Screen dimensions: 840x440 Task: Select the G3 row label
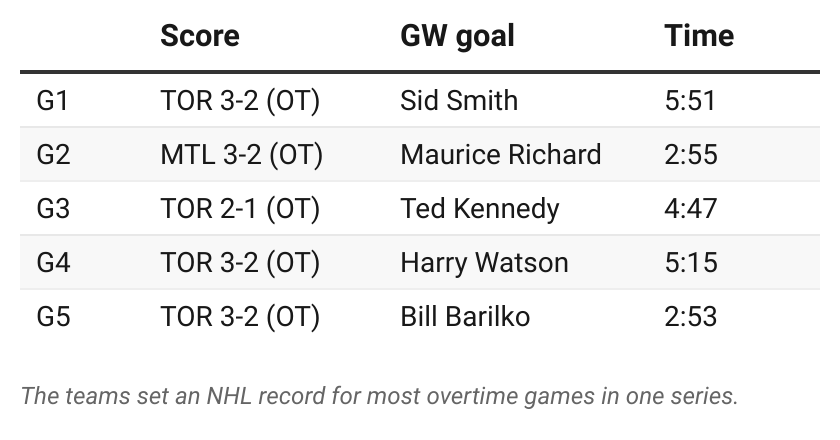pyautogui.click(x=53, y=208)
